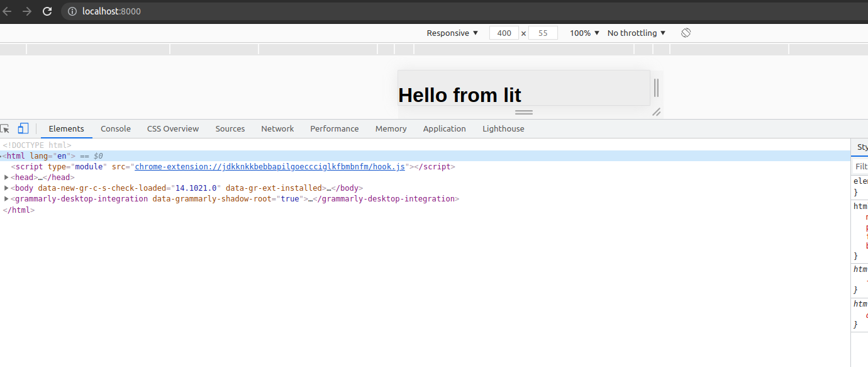Image resolution: width=868 pixels, height=367 pixels.
Task: Open the Styles pane tab
Action: coord(862,147)
